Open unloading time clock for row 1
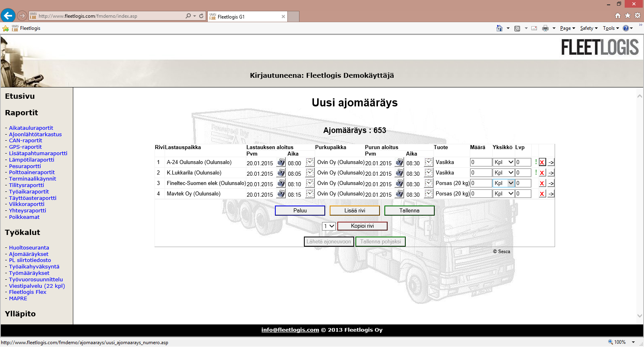 pos(429,162)
